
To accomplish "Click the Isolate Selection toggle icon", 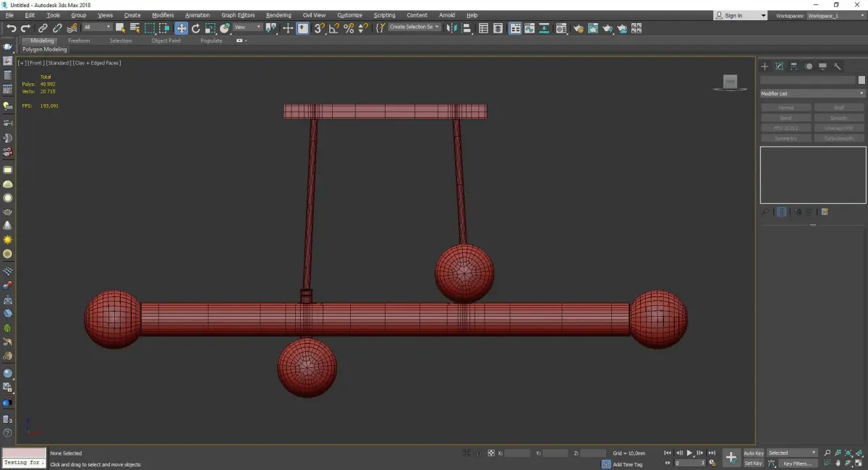I will point(467,453).
